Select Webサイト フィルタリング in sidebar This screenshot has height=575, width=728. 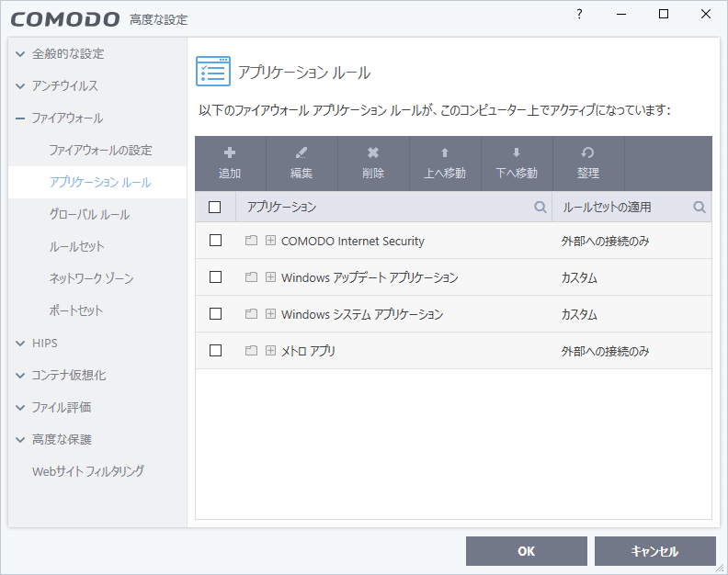coord(88,472)
